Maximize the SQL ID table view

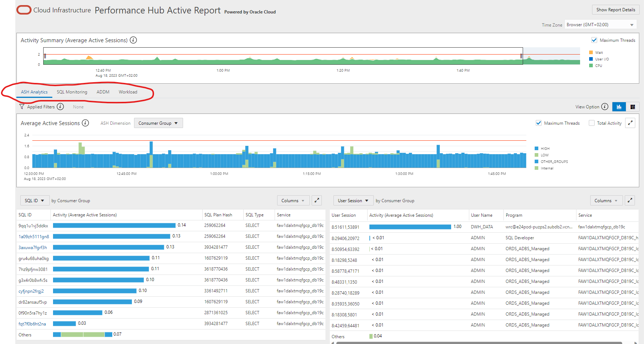click(316, 200)
